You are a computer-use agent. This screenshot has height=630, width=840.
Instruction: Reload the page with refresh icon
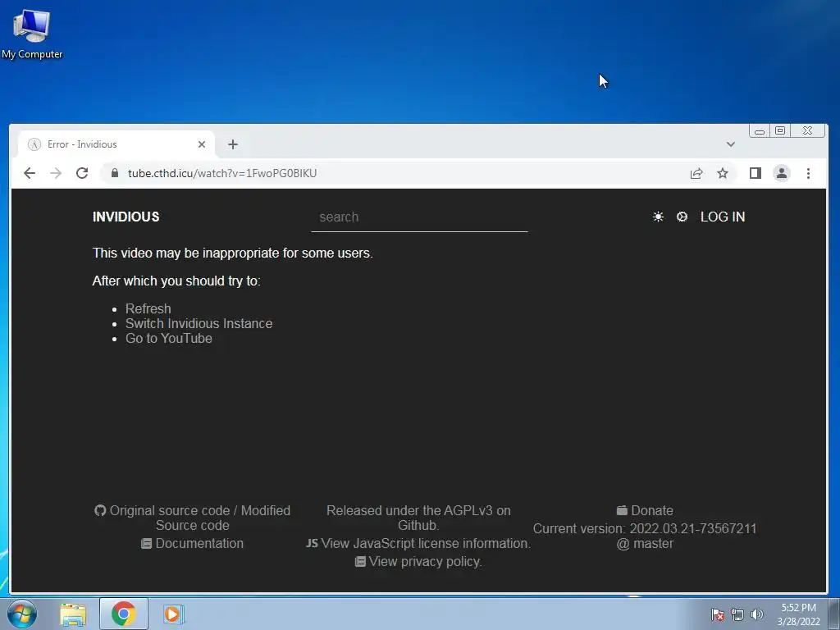click(x=82, y=173)
